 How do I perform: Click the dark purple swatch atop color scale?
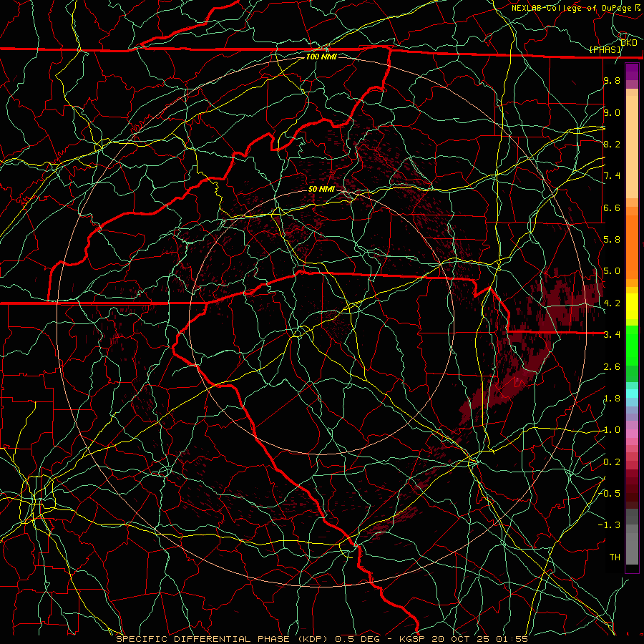pos(632,72)
